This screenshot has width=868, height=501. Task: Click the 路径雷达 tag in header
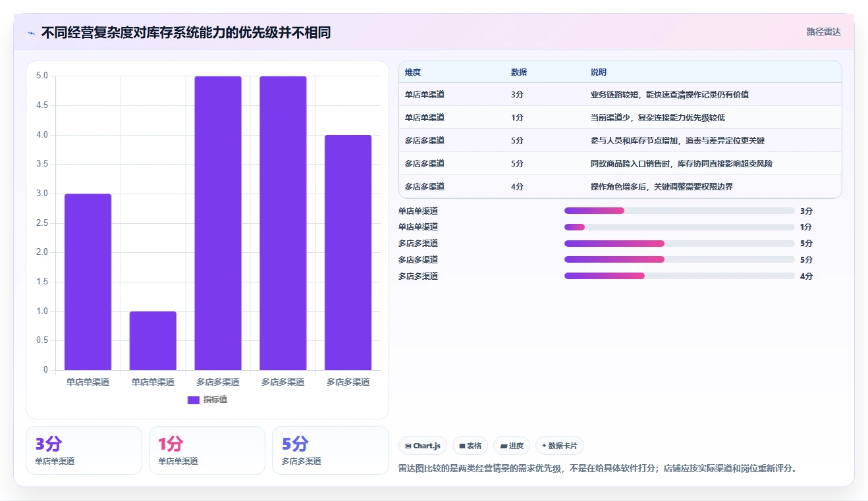[824, 32]
